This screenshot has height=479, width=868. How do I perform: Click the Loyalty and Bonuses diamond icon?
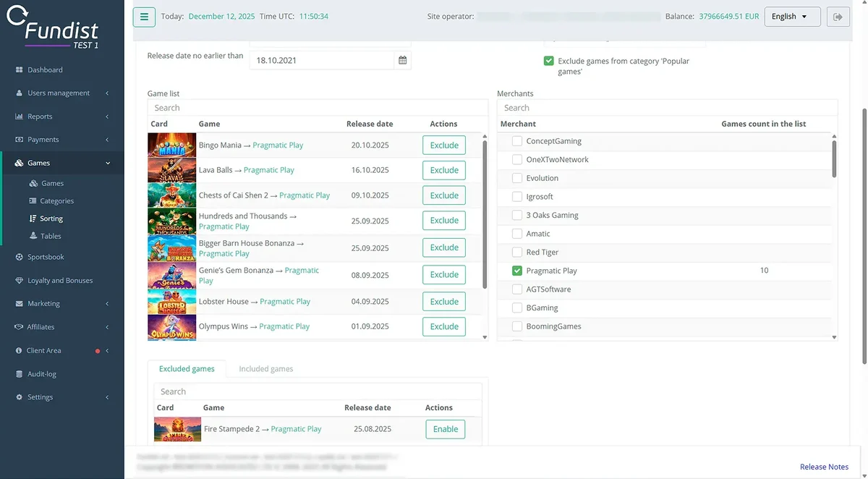pos(20,281)
